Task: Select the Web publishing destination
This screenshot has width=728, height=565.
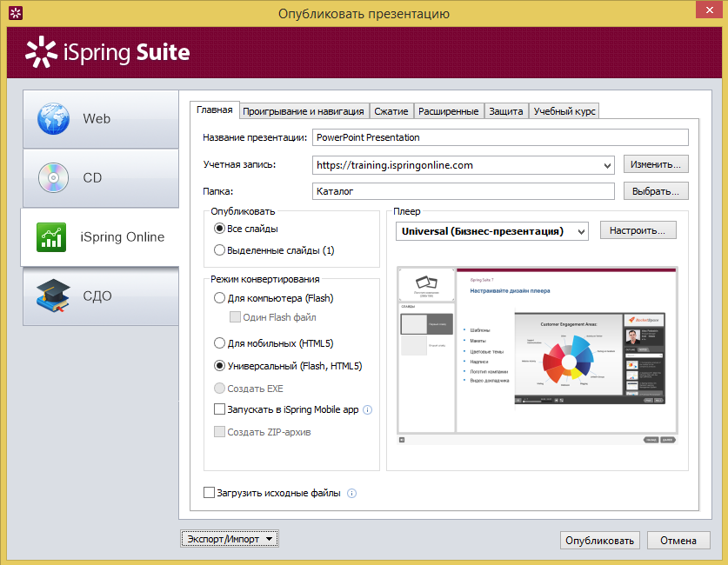Action: pos(101,119)
